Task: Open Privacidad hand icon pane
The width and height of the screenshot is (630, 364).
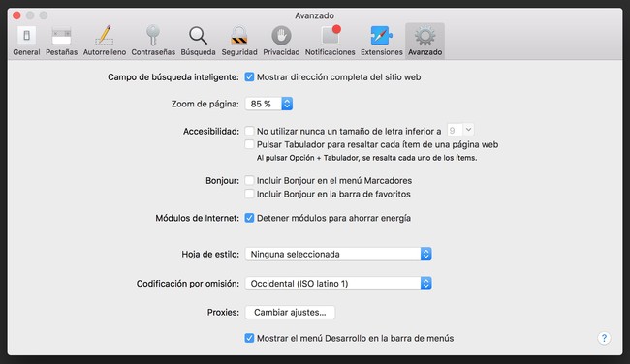Action: coord(281,41)
